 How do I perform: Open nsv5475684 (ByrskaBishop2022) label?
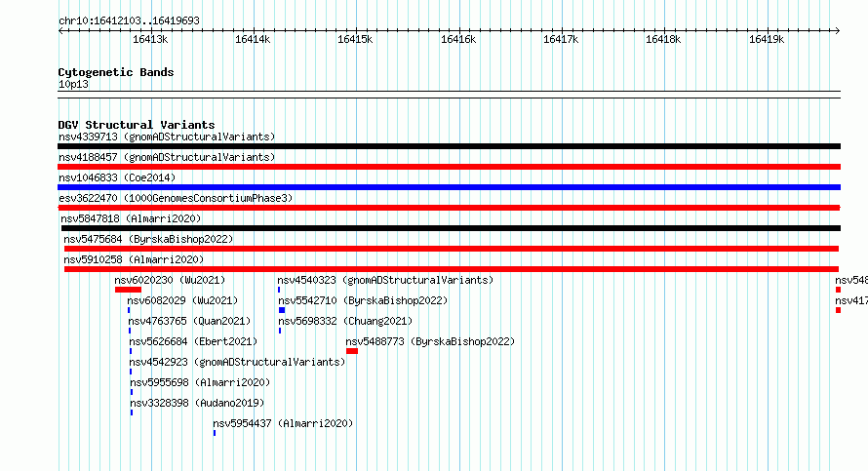(x=148, y=239)
